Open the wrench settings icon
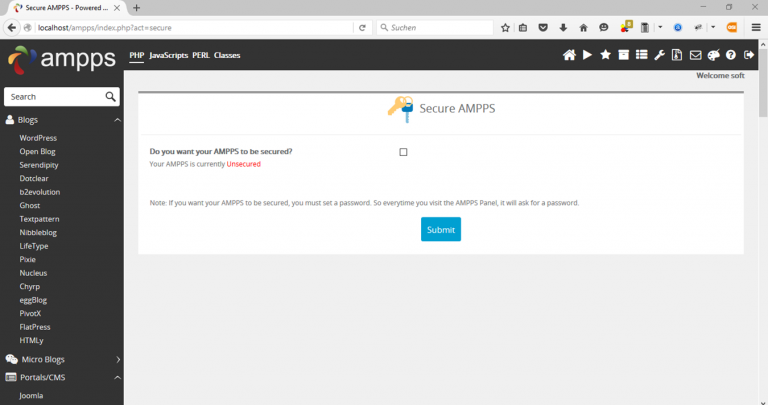 coord(659,55)
